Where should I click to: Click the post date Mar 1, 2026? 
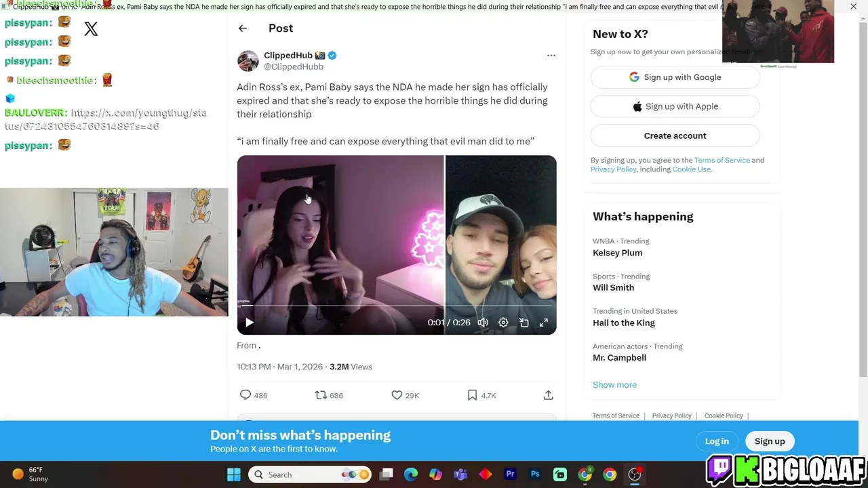(x=300, y=367)
